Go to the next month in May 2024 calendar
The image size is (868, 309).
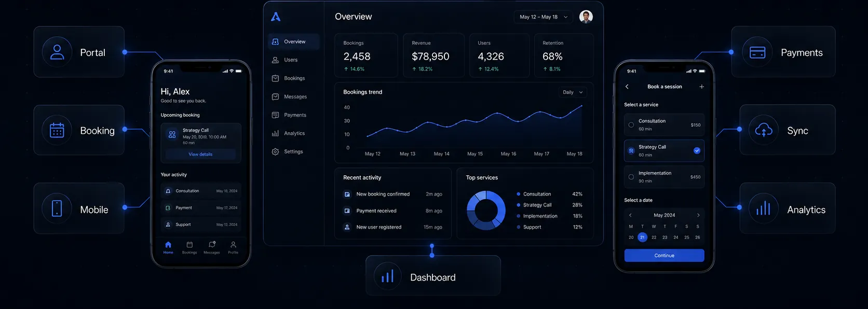click(698, 215)
